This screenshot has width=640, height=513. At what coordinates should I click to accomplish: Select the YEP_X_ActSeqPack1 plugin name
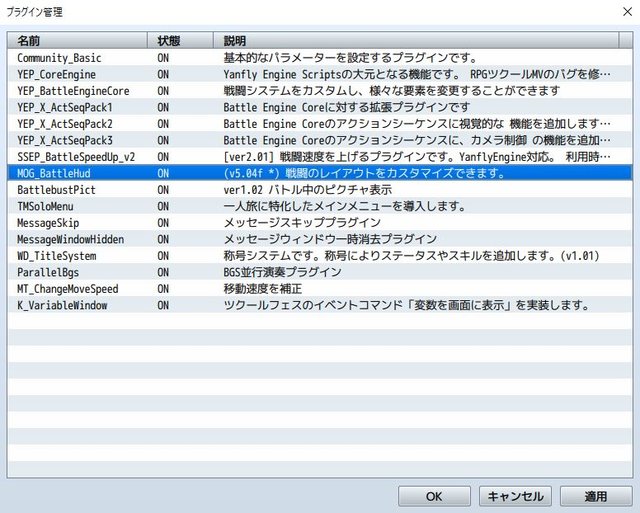64,107
